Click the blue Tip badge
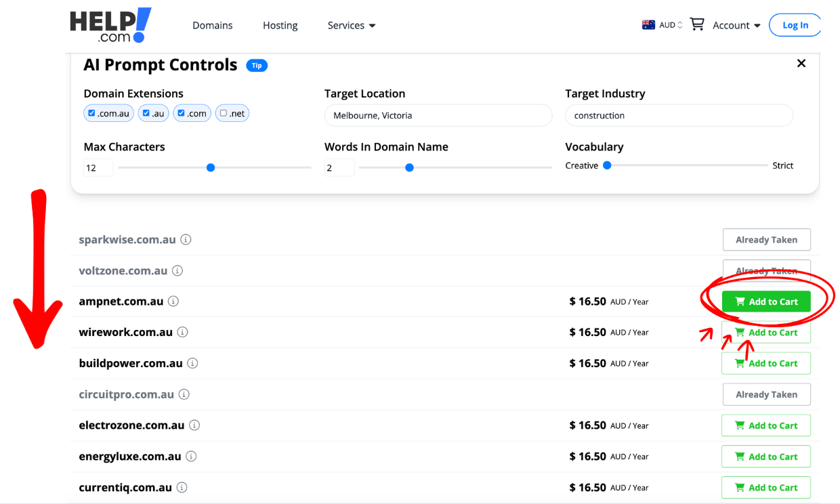Screen dimensions: 840x504 pyautogui.click(x=257, y=66)
